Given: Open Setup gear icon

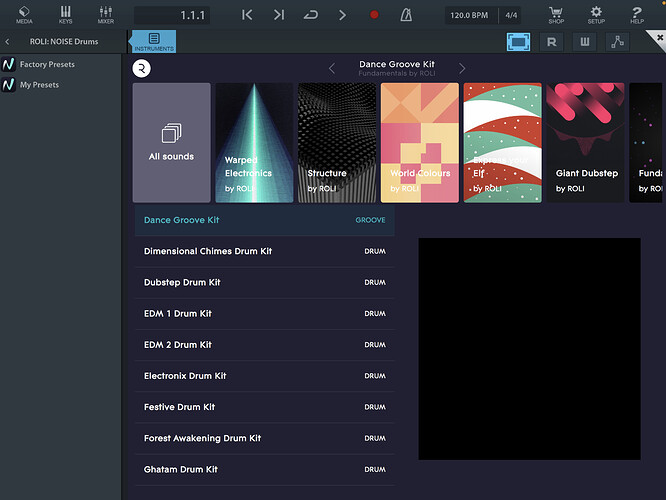Looking at the screenshot, I should click(x=596, y=14).
